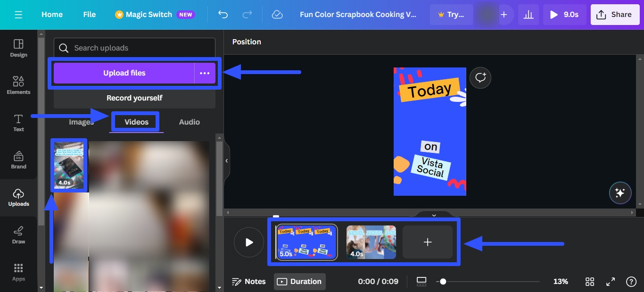This screenshot has height=292, width=644.
Task: Click the undo arrow icon
Action: point(223,15)
